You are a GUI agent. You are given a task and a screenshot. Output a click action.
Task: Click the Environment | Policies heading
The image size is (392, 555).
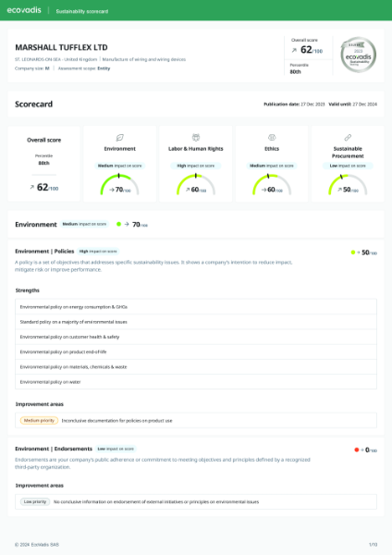[x=44, y=252]
